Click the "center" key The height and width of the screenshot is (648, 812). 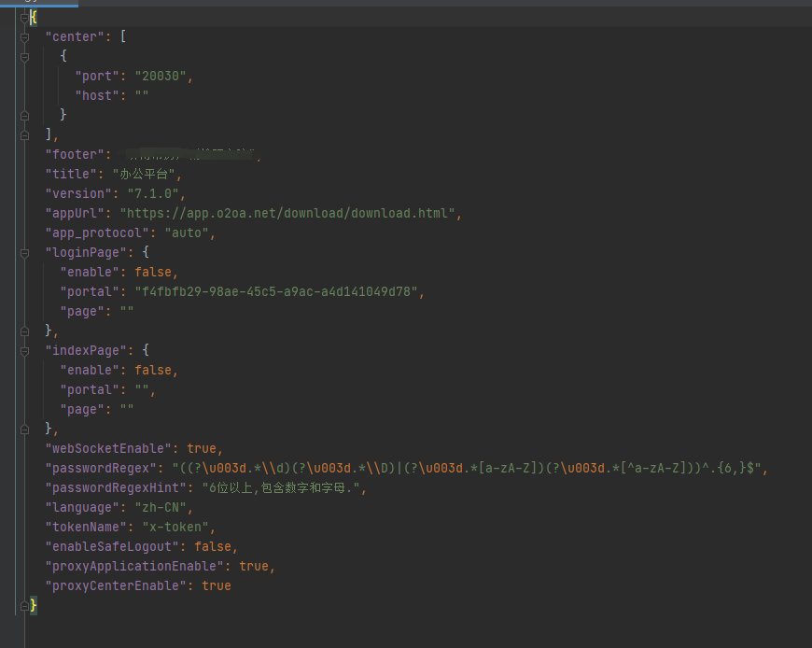[x=75, y=36]
